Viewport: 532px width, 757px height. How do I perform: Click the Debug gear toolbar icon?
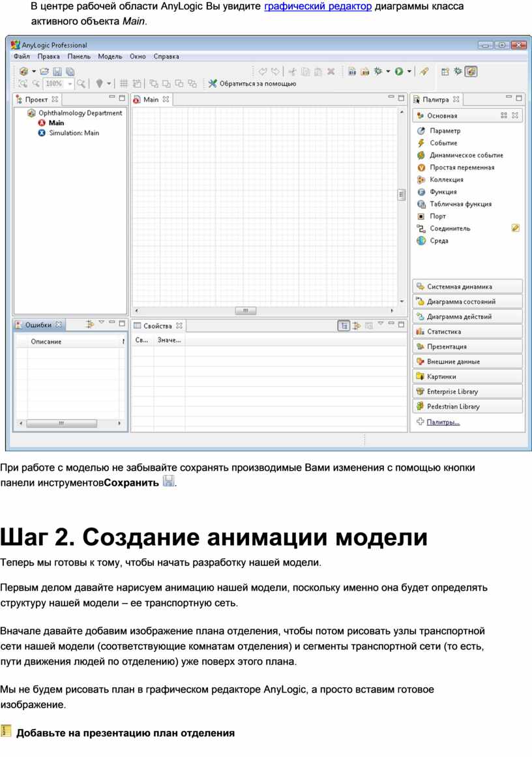tap(378, 71)
